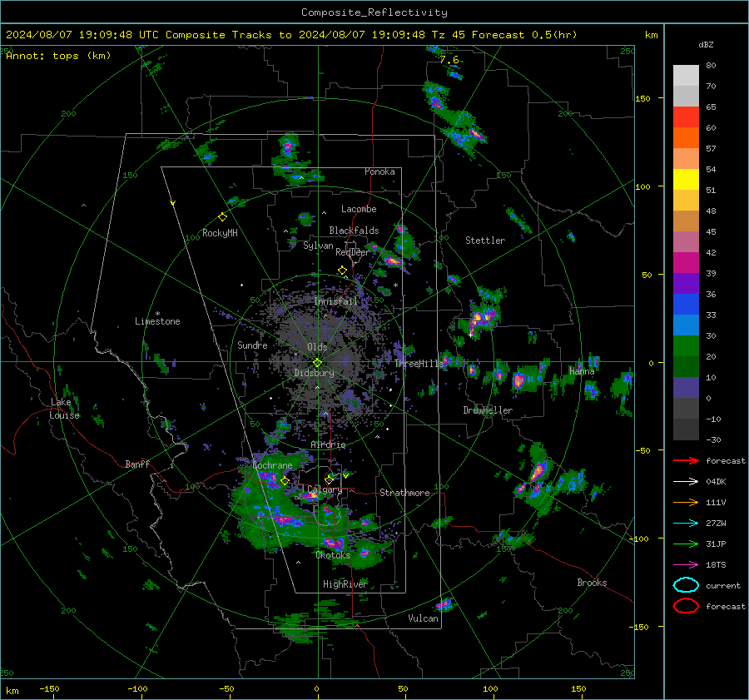This screenshot has height=700, width=749.
Task: Click the Blackfalds city label
Action: (x=354, y=231)
